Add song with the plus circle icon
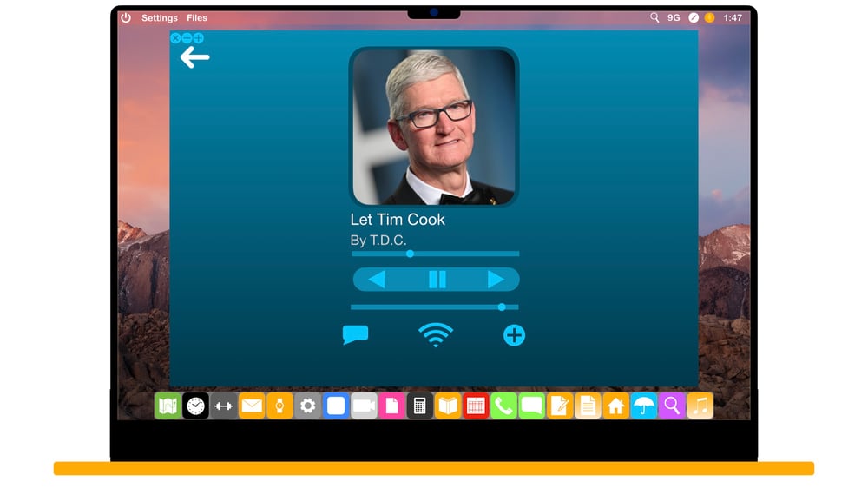This screenshot has height=488, width=868. click(514, 335)
